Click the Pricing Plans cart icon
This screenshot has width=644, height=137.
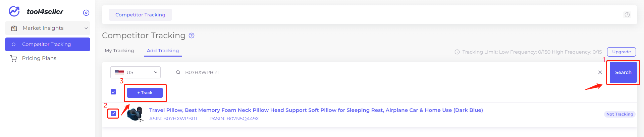coord(13,58)
